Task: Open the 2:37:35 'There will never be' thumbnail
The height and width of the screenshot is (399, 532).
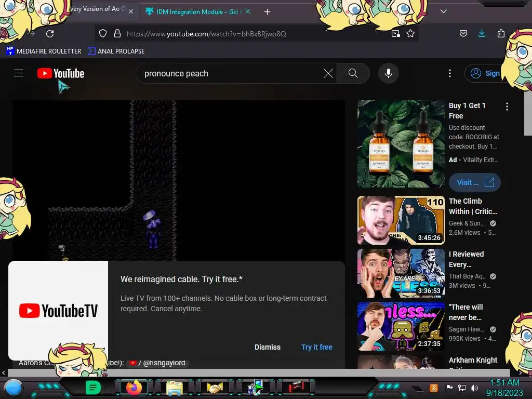Action: click(x=401, y=326)
